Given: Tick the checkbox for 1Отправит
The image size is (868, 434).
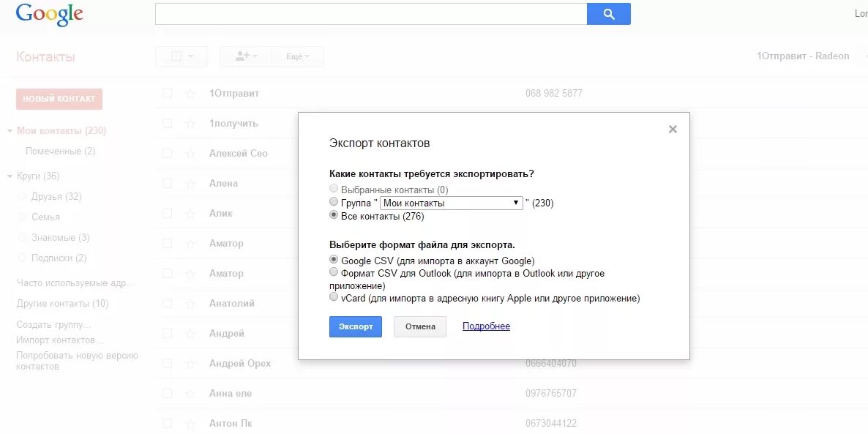Looking at the screenshot, I should [x=167, y=94].
